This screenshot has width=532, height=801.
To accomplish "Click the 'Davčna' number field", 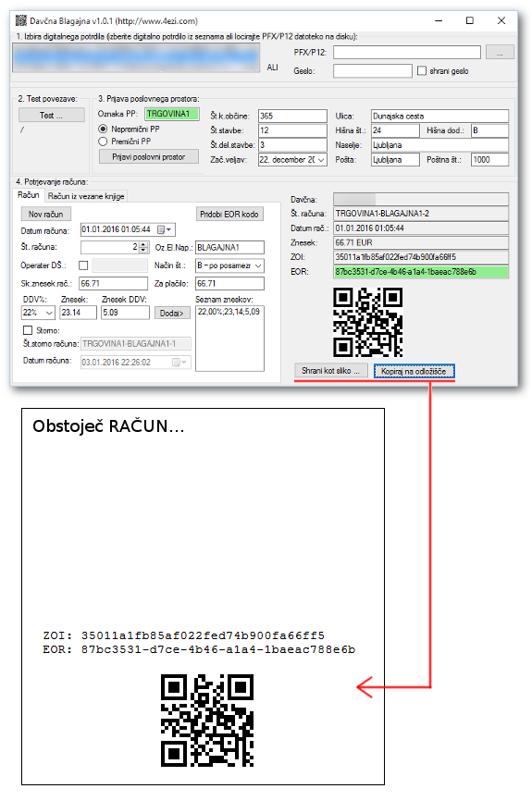I will coord(421,199).
